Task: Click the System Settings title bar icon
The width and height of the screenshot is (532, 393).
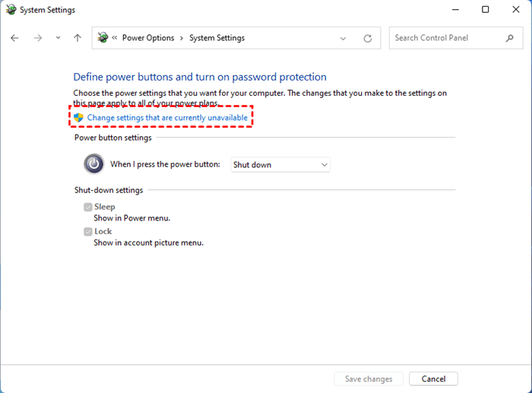Action: click(11, 10)
